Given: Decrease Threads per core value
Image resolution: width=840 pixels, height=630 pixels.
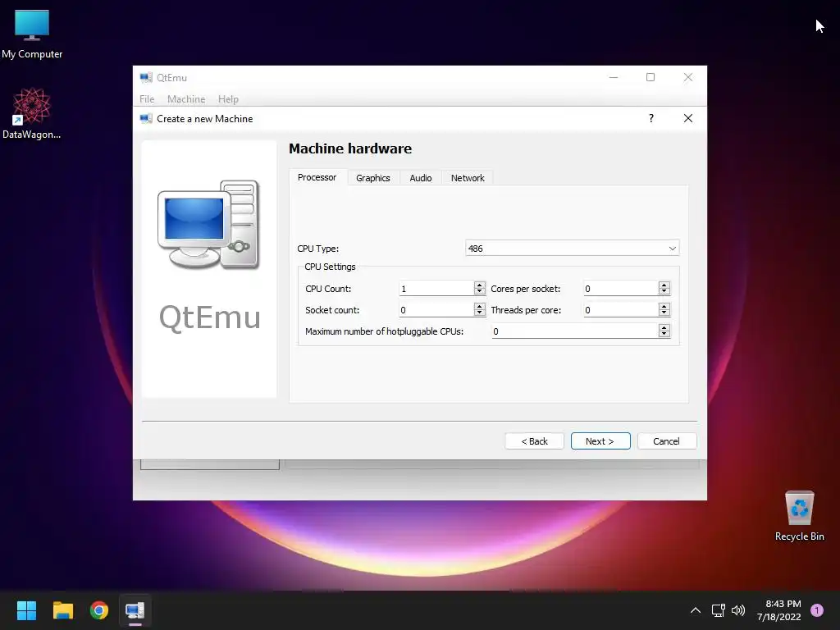Looking at the screenshot, I should coord(664,313).
